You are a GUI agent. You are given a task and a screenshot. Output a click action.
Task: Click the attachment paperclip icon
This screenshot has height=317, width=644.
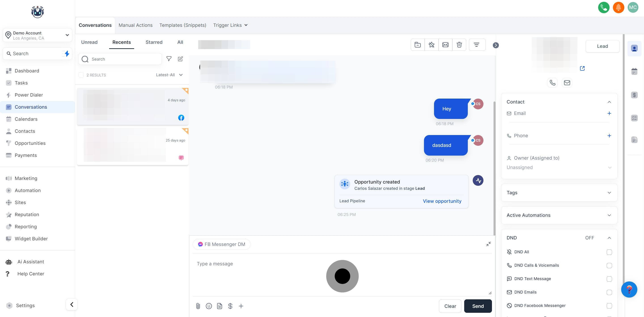click(198, 306)
